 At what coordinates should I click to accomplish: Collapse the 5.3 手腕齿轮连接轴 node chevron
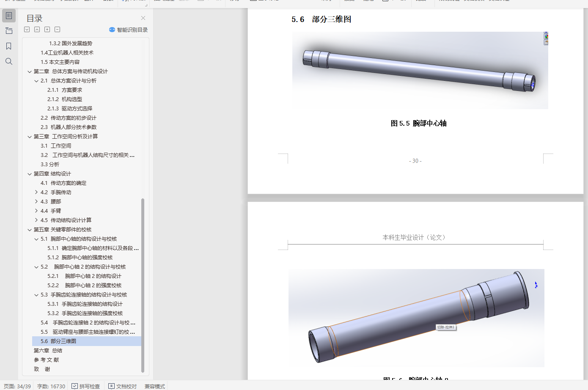pos(36,295)
